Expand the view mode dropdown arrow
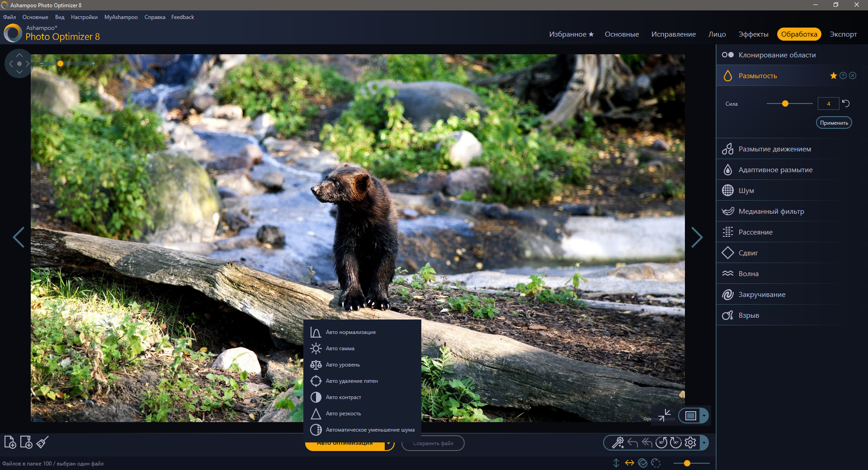Viewport: 868px width, 470px height. 704,416
